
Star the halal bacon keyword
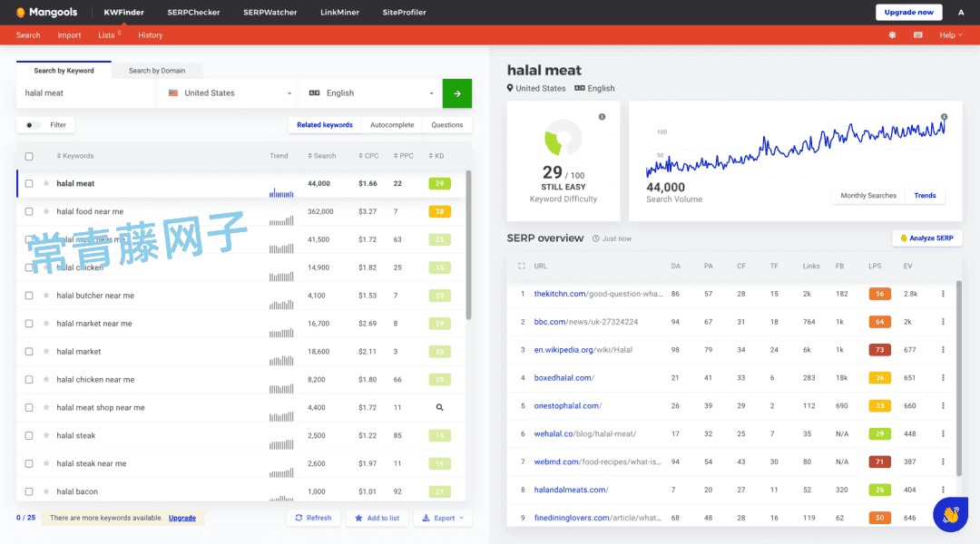coord(46,491)
